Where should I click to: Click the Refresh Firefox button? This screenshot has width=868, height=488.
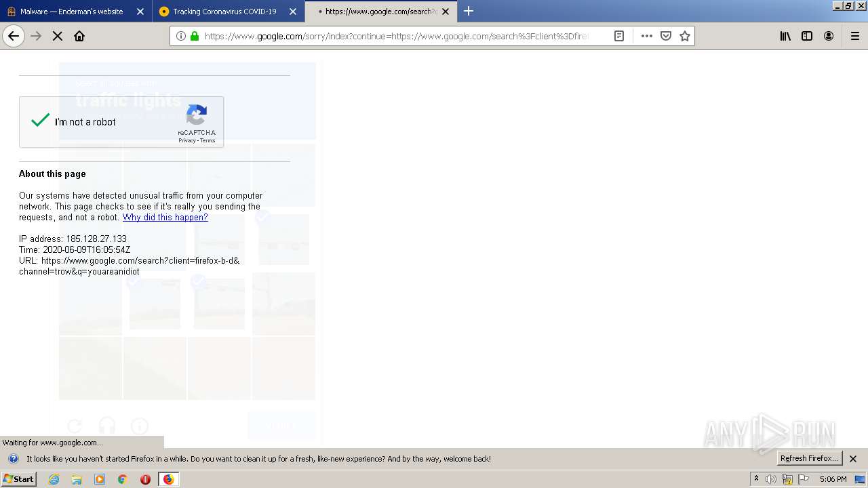810,459
